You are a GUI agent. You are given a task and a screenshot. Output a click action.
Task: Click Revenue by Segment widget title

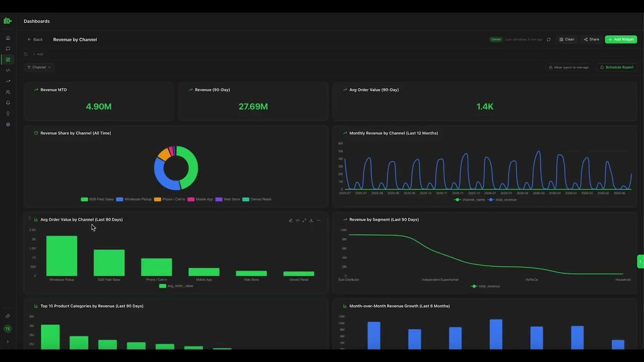coord(384,220)
